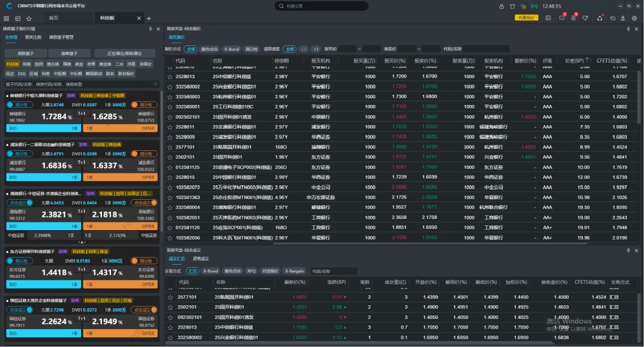Sort by the 价差(BP) column arrow

pyautogui.click(x=587, y=60)
